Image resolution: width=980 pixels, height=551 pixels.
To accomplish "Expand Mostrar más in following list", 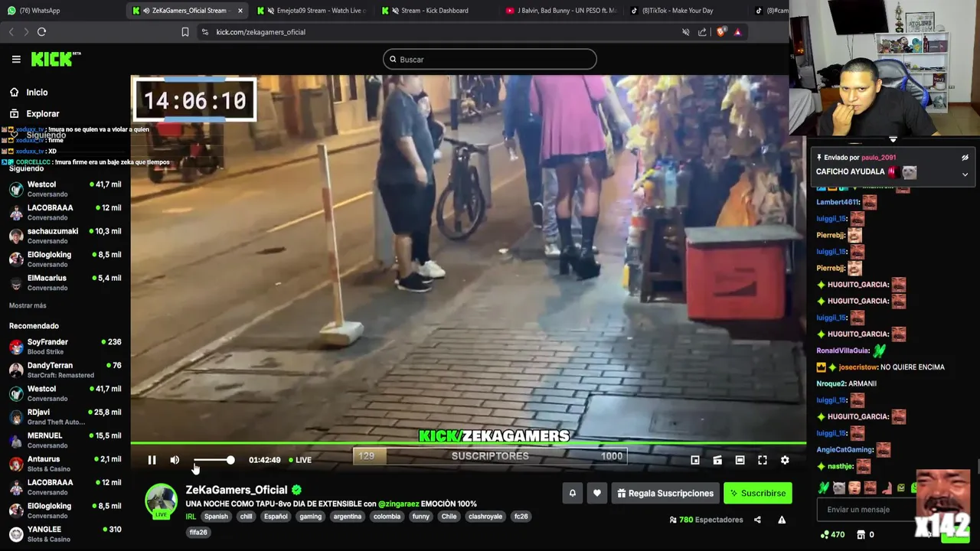I will pyautogui.click(x=28, y=305).
